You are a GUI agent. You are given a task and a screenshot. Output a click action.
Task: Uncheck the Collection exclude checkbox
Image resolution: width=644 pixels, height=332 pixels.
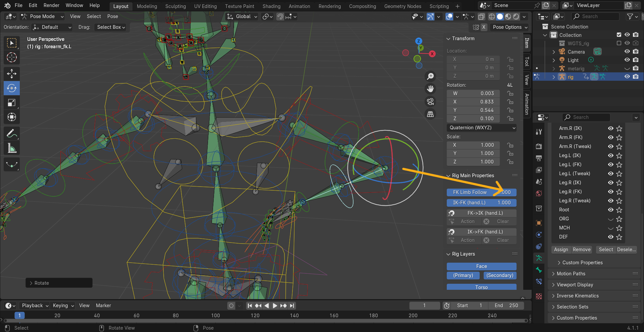pos(619,35)
